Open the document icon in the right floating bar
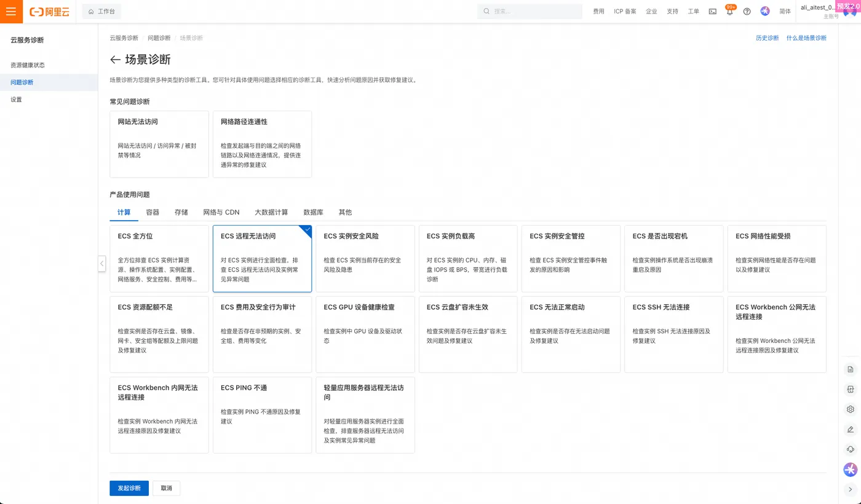 (851, 369)
